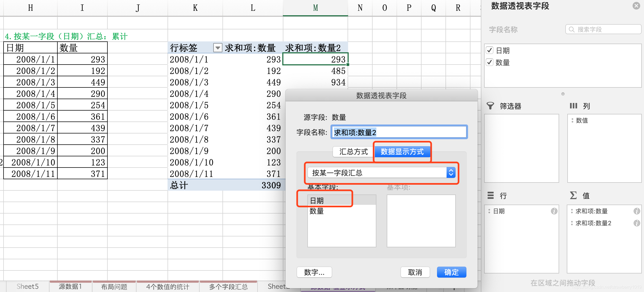Select column header K

(x=195, y=8)
